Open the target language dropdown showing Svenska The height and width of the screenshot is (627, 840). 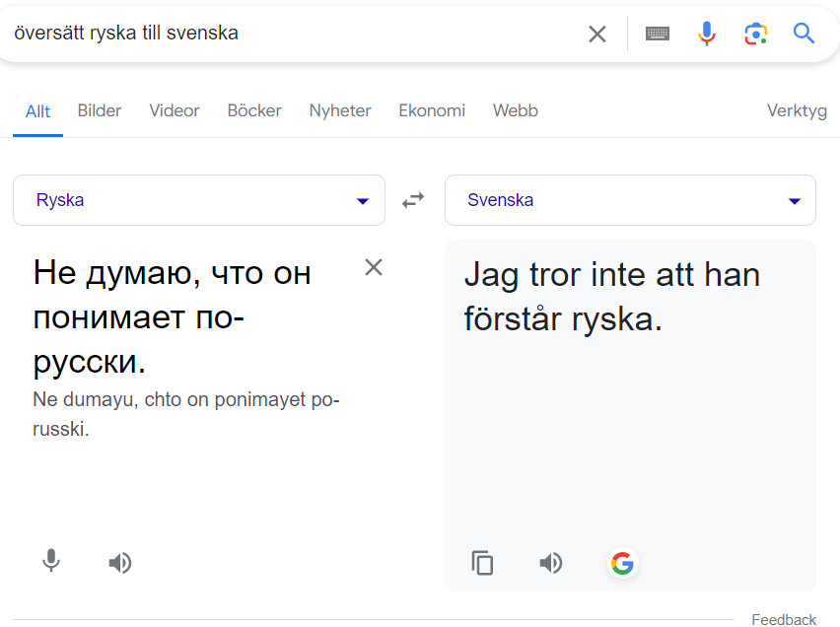click(x=630, y=199)
